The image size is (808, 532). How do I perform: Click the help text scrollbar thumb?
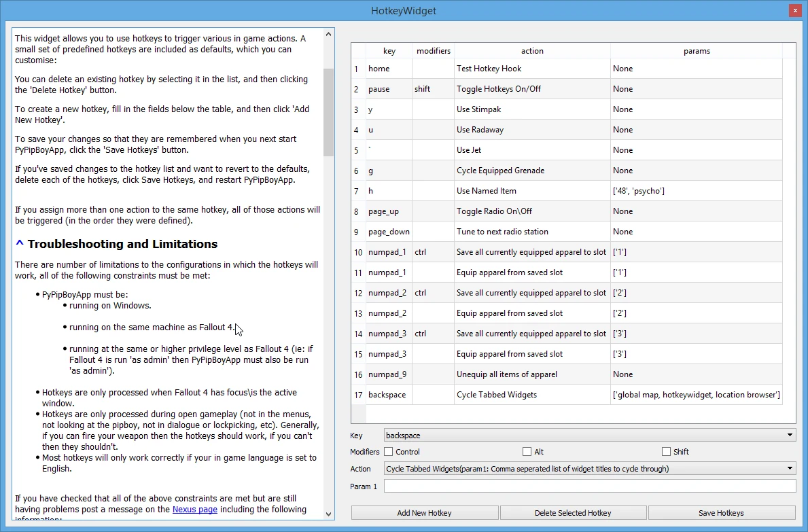329,112
